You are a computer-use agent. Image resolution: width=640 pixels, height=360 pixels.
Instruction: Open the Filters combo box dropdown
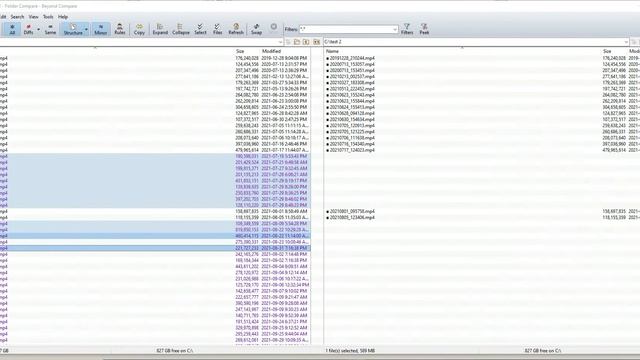click(395, 29)
